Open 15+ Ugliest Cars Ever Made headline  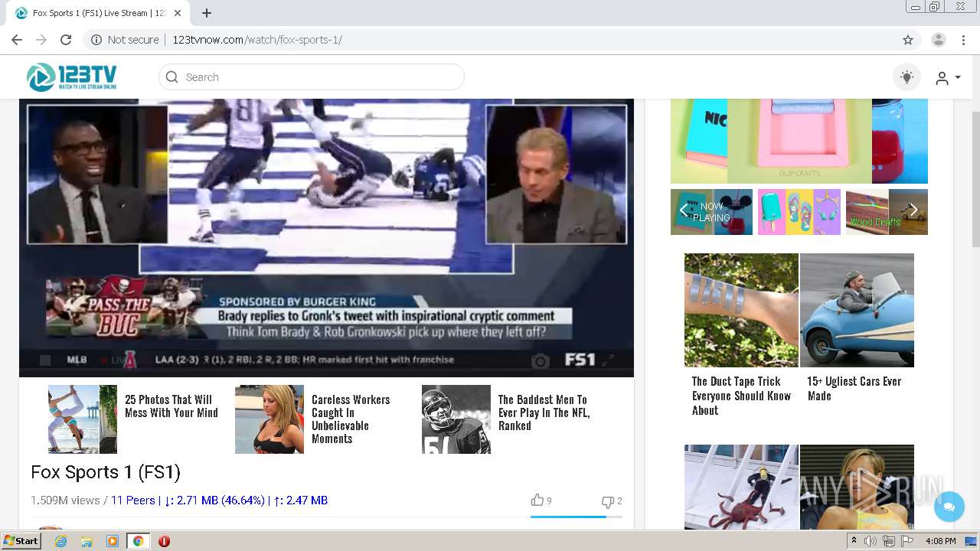pos(854,388)
